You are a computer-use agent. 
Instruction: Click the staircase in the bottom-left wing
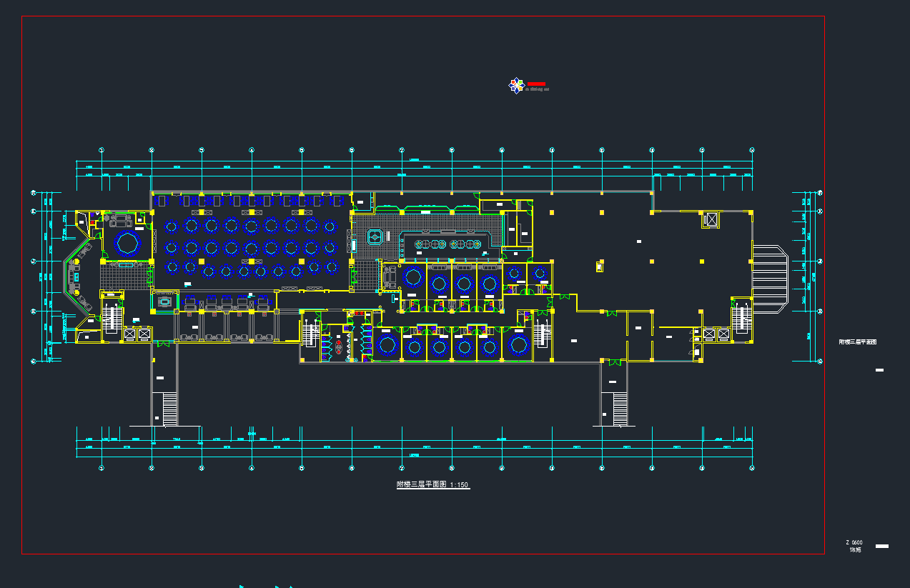[x=170, y=409]
